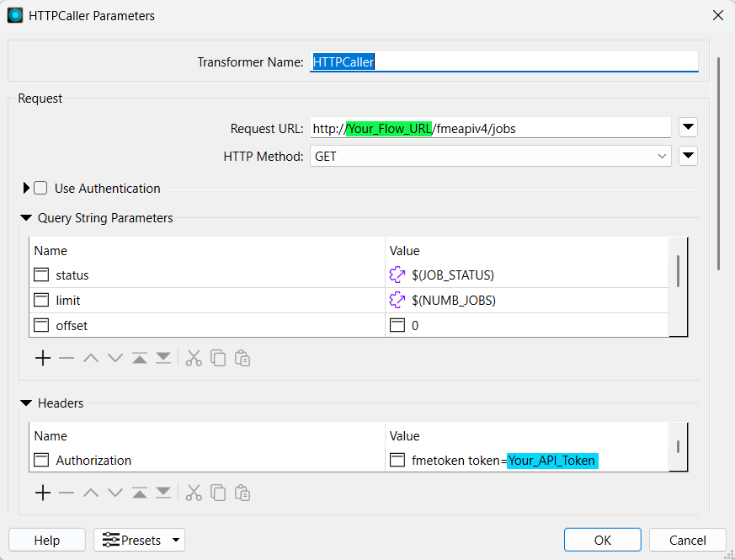This screenshot has height=560, width=735.
Task: Add a new query string parameter row
Action: tap(43, 359)
